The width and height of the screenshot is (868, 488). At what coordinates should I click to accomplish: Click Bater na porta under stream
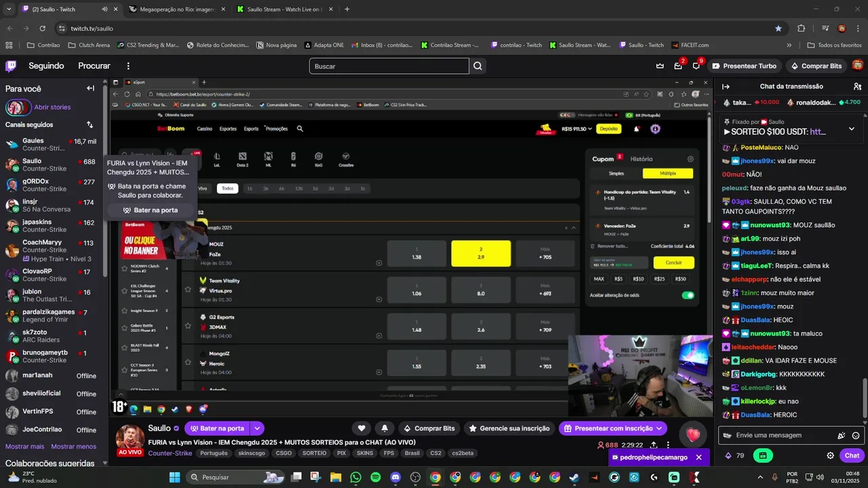pyautogui.click(x=217, y=428)
